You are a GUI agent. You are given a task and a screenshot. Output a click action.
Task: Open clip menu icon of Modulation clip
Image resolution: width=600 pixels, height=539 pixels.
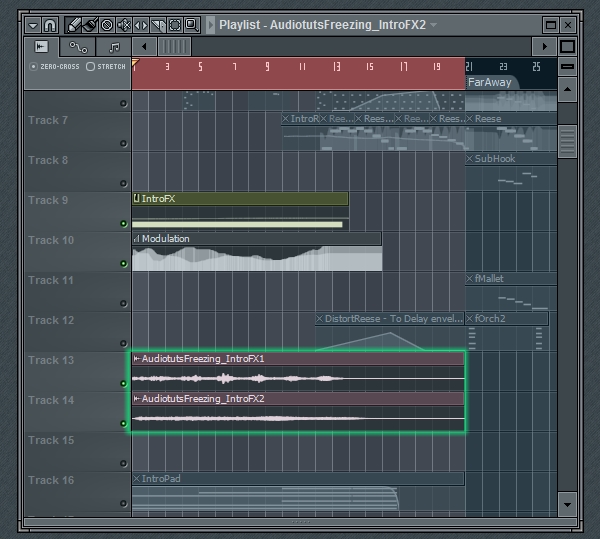coord(136,239)
